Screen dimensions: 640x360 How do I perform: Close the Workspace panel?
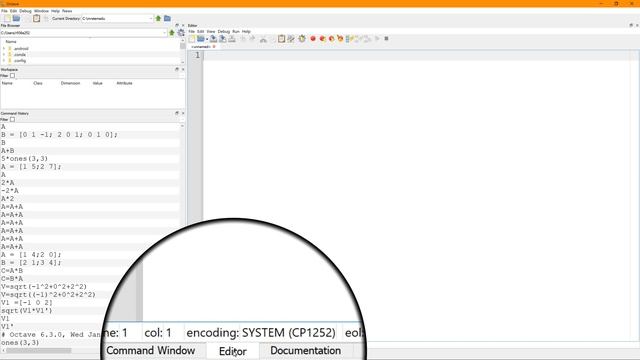click(x=182, y=69)
